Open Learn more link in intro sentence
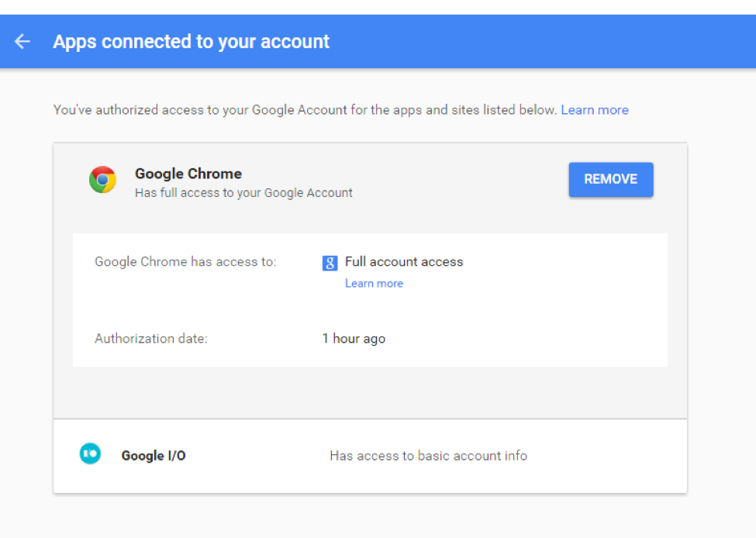 [x=595, y=110]
